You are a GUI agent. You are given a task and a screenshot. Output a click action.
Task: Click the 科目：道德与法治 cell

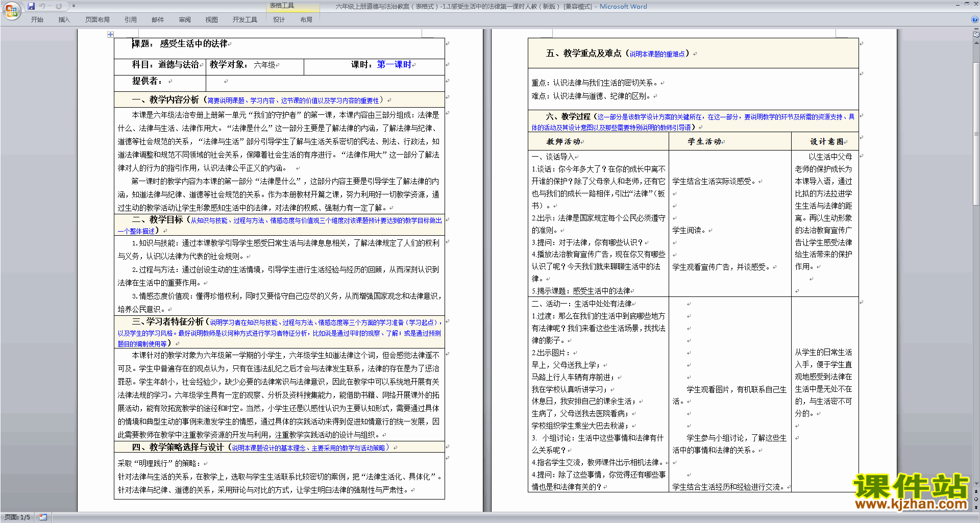coord(160,67)
